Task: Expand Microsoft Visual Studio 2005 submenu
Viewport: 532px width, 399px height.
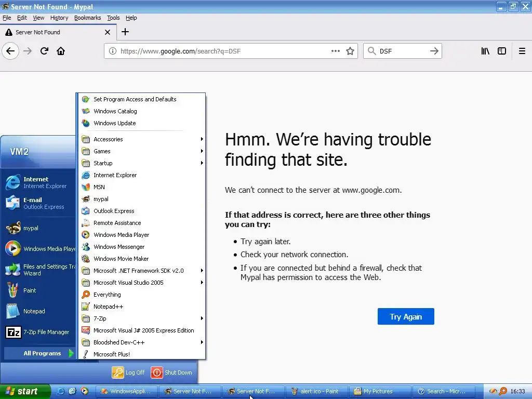Action: (142, 283)
